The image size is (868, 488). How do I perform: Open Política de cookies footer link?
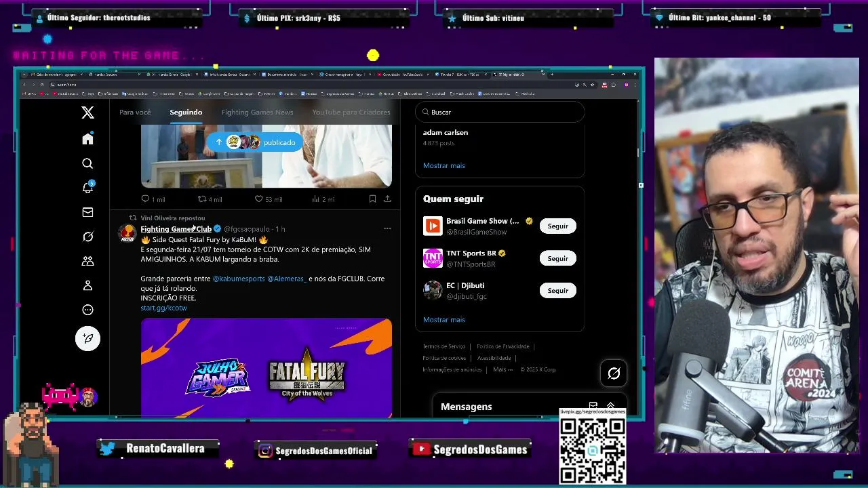444,358
